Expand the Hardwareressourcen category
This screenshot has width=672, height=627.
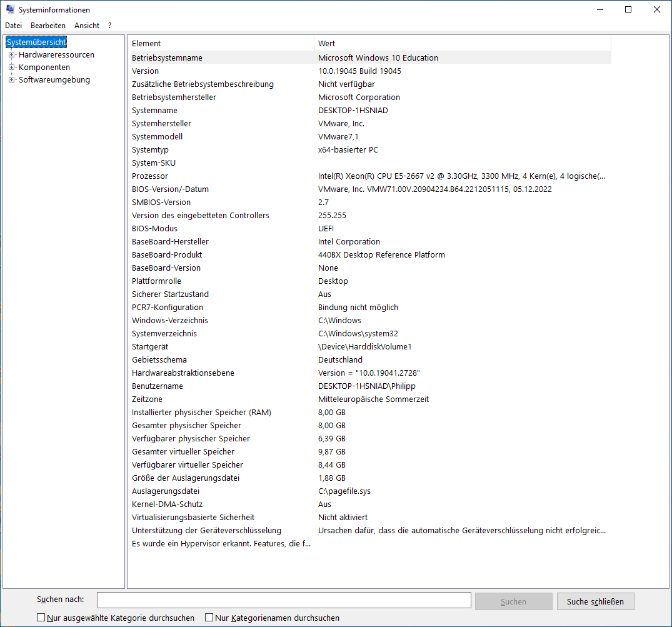tap(11, 54)
